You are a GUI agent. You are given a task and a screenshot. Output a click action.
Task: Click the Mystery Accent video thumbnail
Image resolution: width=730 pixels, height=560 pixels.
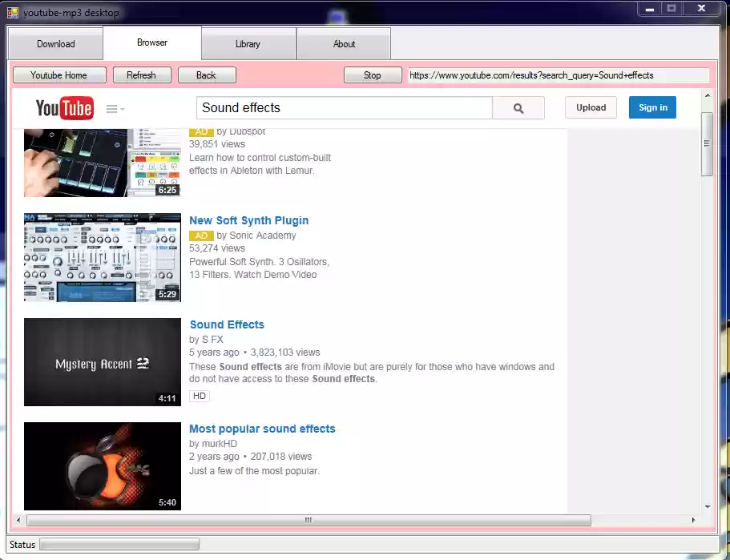(102, 362)
